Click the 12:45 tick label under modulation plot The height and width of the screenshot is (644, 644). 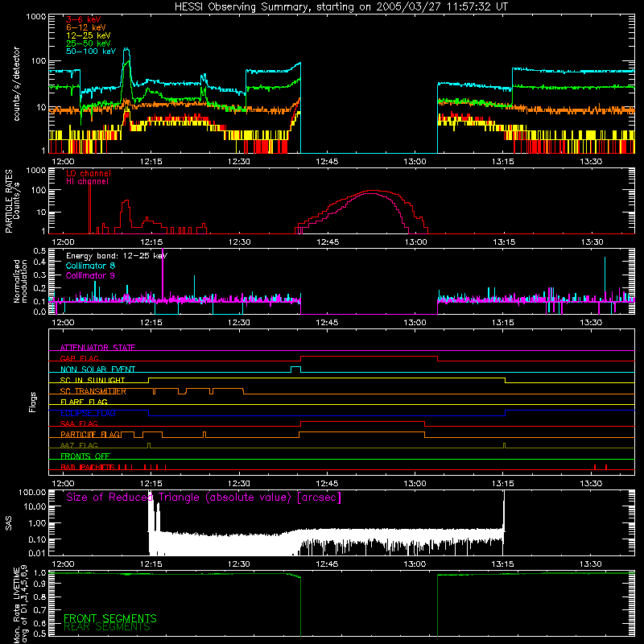coord(327,323)
